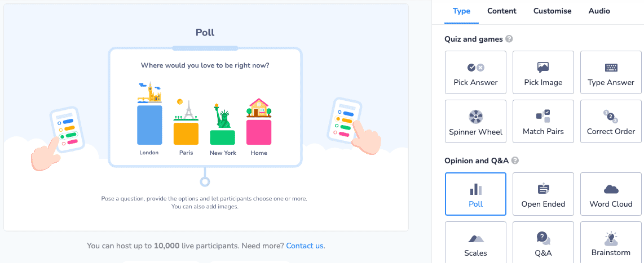Choose the Open Ended slide type
This screenshot has height=263, width=644.
pos(543,194)
